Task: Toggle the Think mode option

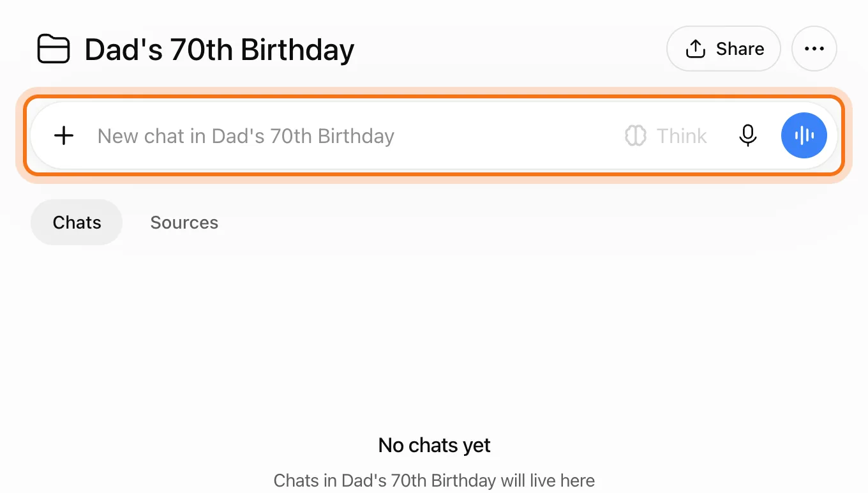Action: click(x=666, y=135)
